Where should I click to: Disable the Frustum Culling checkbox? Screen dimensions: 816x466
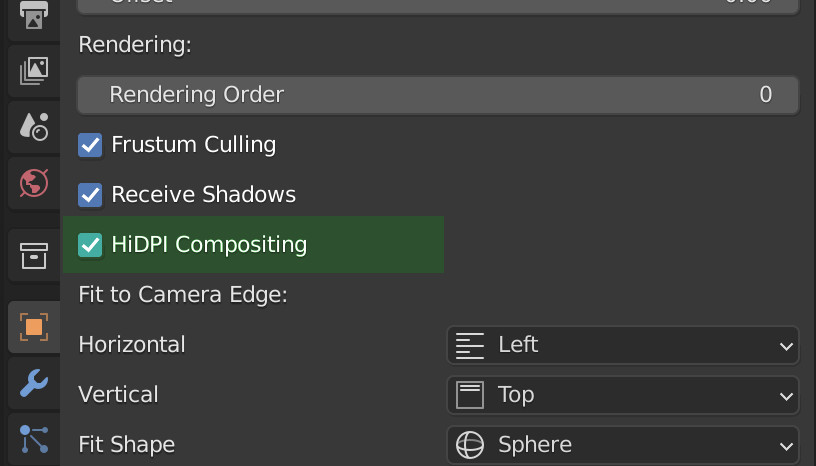(90, 145)
